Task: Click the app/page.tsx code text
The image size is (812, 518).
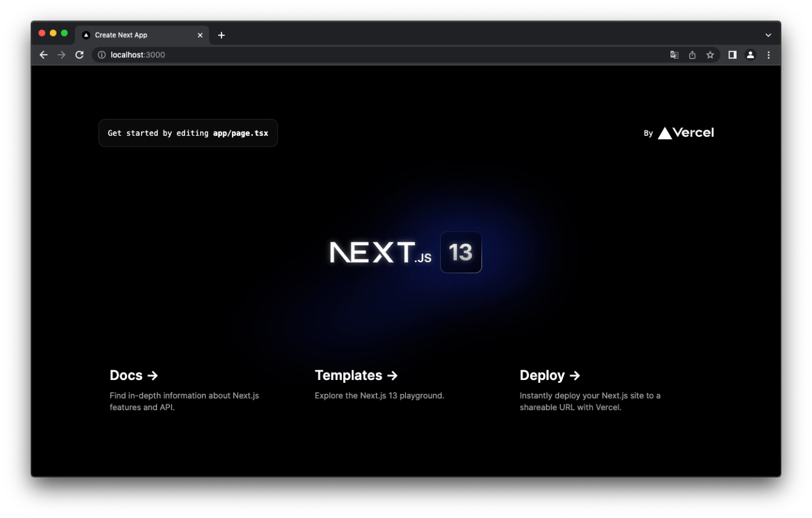Action: coord(241,133)
